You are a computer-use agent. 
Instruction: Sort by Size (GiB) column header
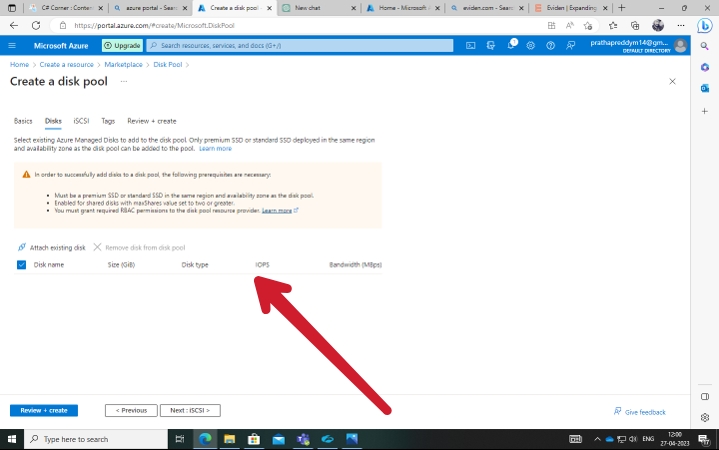point(121,265)
